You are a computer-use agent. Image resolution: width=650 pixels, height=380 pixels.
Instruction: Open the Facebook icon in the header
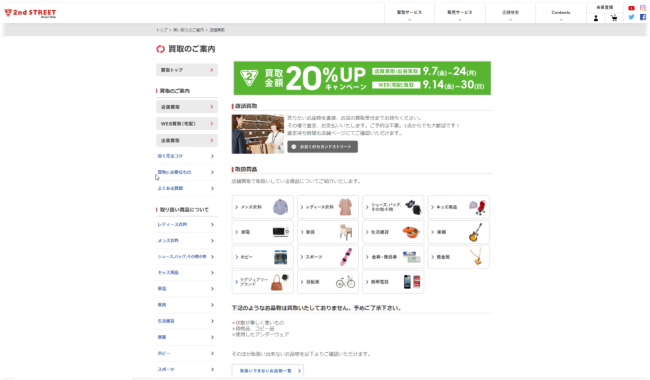coord(643,17)
